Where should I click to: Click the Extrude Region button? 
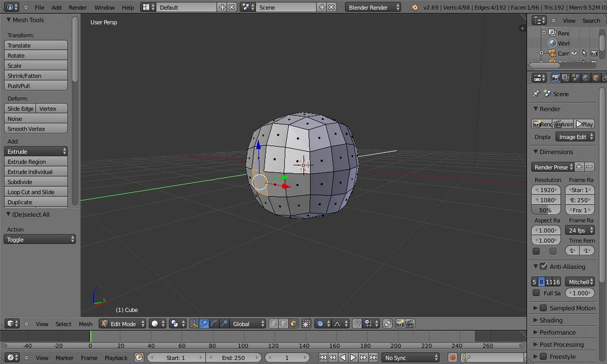[36, 161]
